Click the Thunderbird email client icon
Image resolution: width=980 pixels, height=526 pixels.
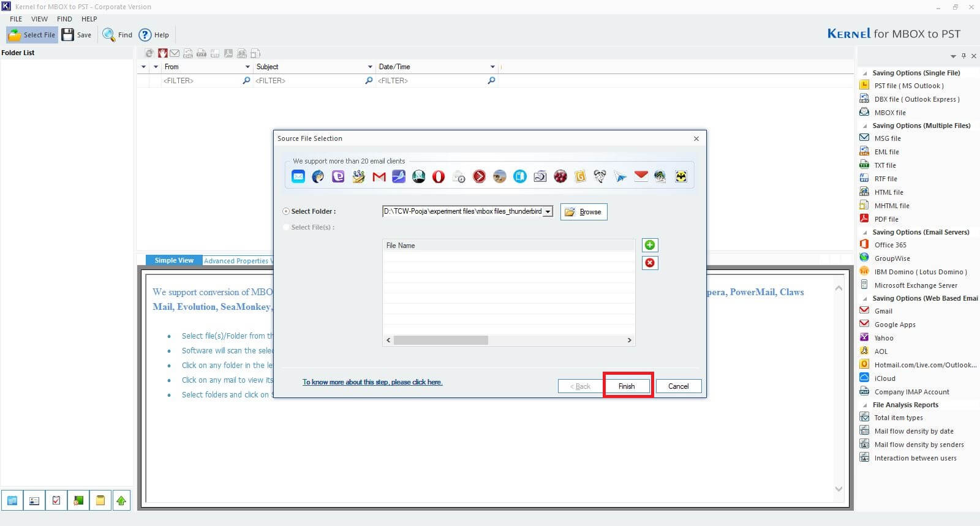pyautogui.click(x=318, y=177)
